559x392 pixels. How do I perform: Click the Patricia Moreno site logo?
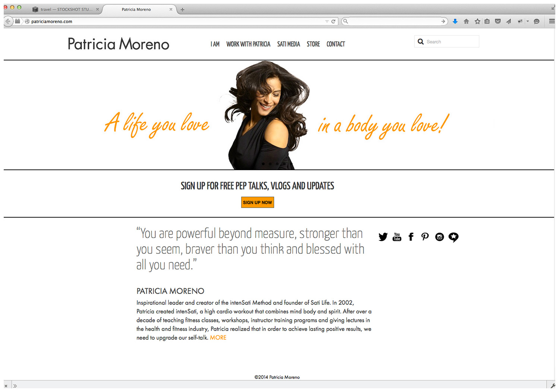119,44
